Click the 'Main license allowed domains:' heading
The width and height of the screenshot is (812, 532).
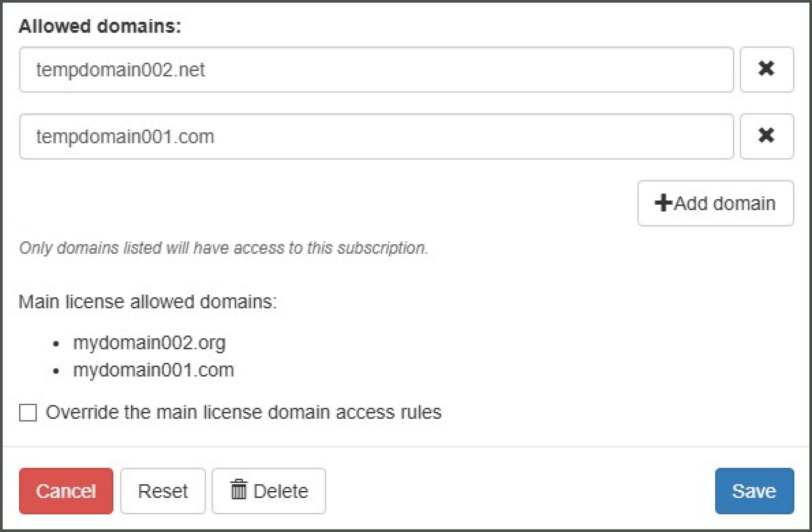tap(147, 302)
